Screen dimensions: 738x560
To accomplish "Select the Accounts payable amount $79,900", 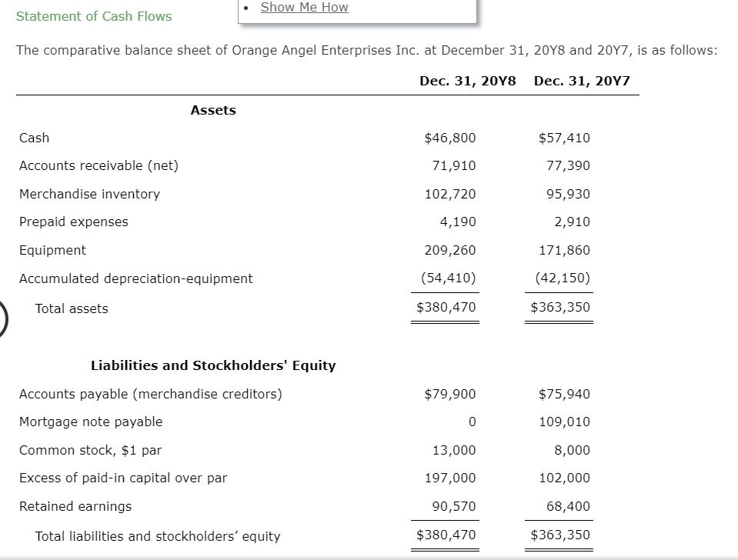I will pyautogui.click(x=449, y=394).
